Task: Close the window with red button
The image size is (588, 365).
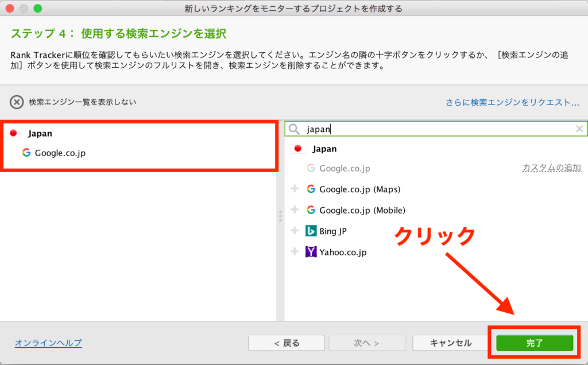Action: click(x=10, y=8)
